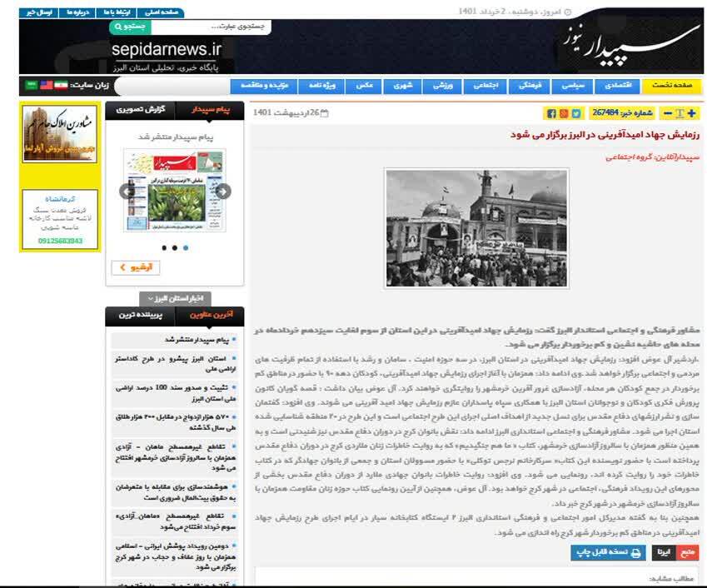The height and width of the screenshot is (588, 707).
Task: Share article on Twitter
Action: pos(575,113)
